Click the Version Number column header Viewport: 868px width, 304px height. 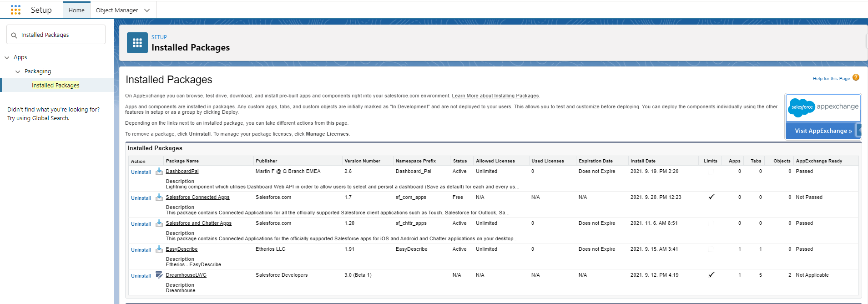(362, 161)
